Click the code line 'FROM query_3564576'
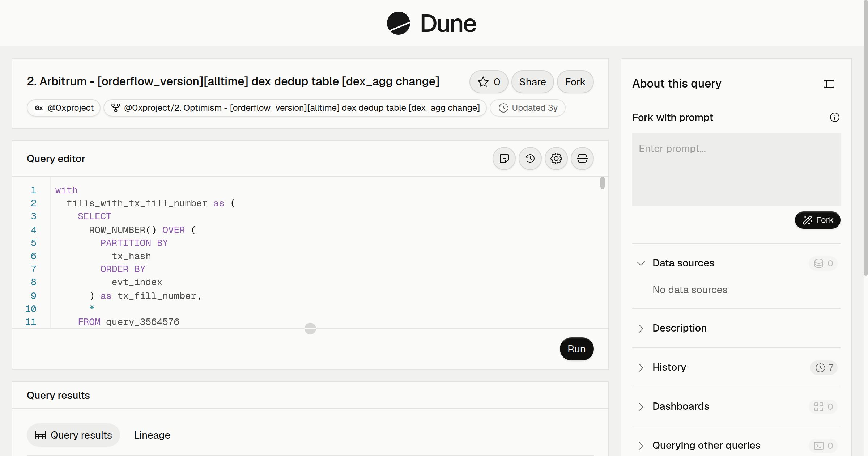 (x=128, y=322)
